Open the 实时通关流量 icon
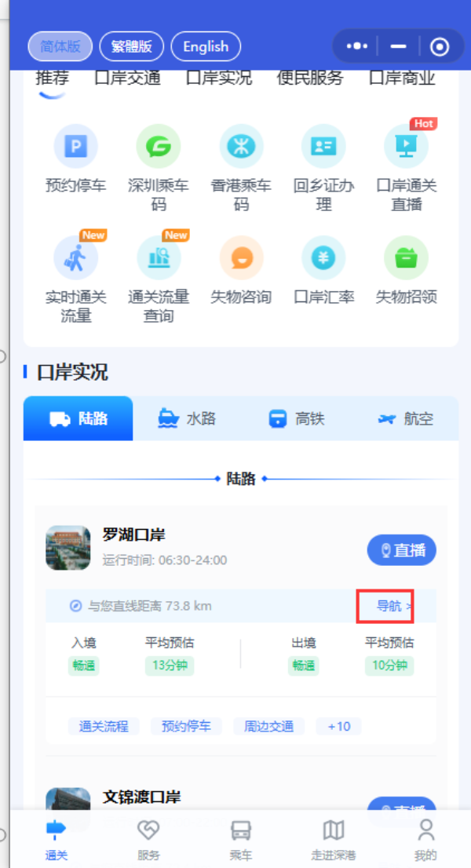Image resolution: width=471 pixels, height=868 pixels. coord(75,258)
